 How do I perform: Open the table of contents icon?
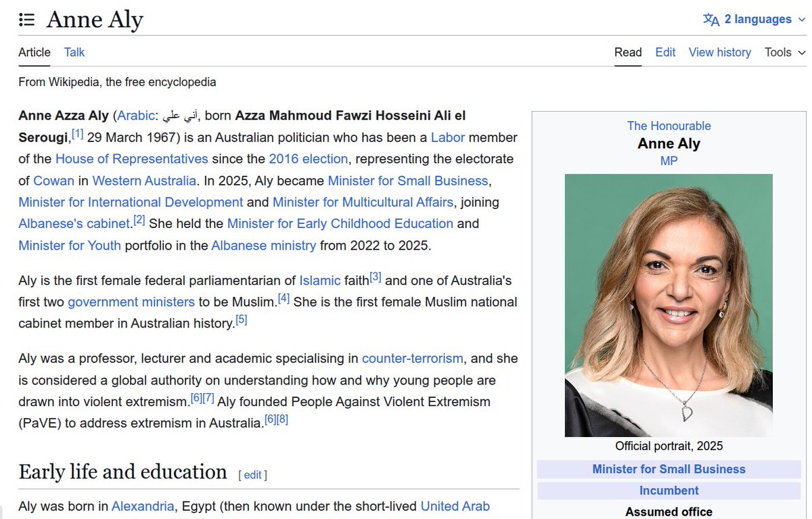(27, 20)
